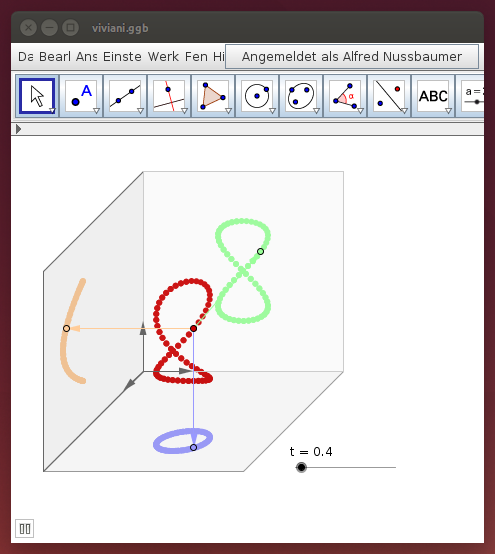Choose the Reflect about line tool

389,96
